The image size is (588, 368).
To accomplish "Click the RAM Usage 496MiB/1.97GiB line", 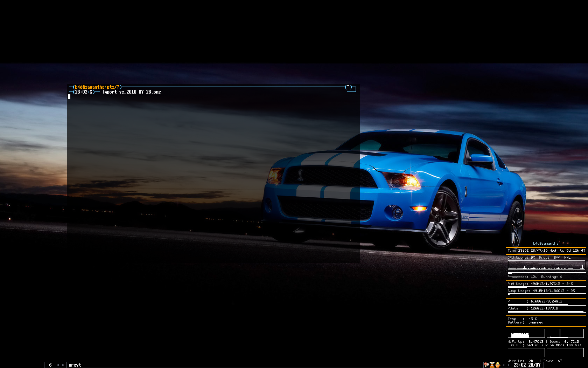I will pos(540,284).
